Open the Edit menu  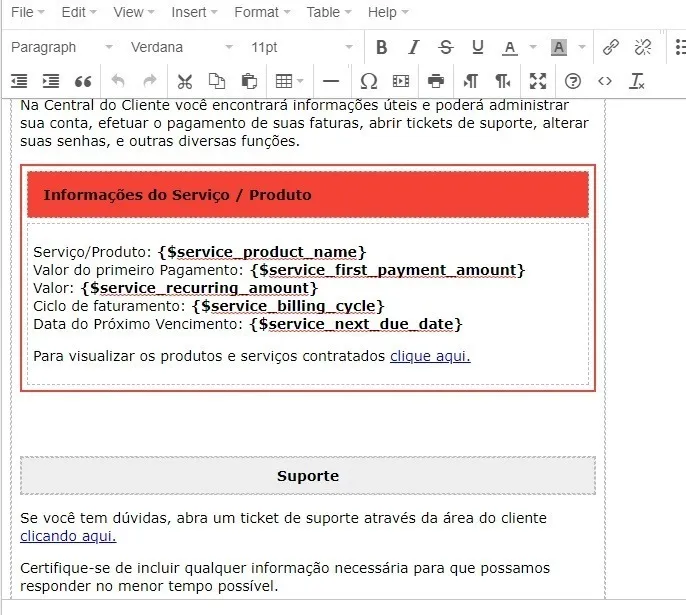point(79,12)
